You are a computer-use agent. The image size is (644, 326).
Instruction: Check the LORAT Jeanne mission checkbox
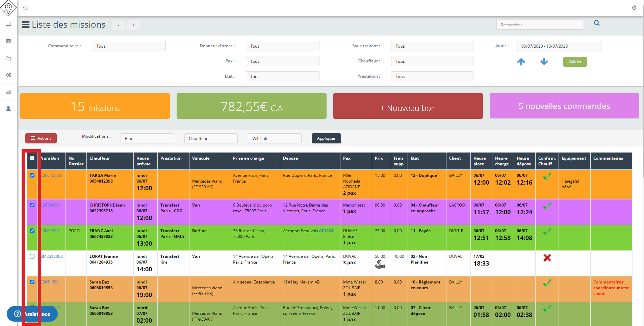[x=32, y=256]
